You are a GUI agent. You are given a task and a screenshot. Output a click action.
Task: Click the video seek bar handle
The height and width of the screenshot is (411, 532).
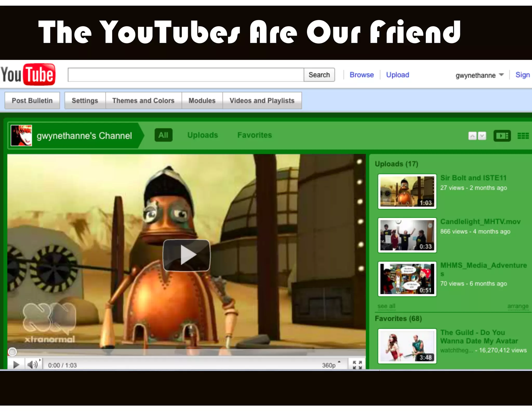point(12,352)
